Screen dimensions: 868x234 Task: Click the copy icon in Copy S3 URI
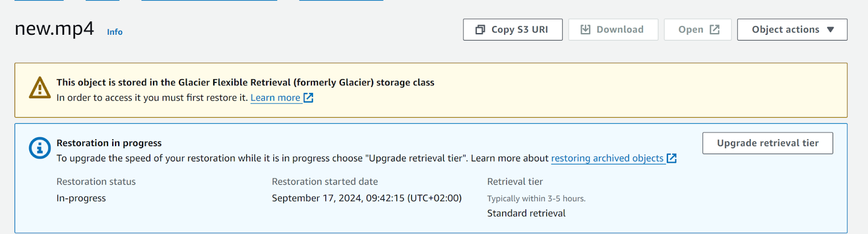(x=480, y=30)
